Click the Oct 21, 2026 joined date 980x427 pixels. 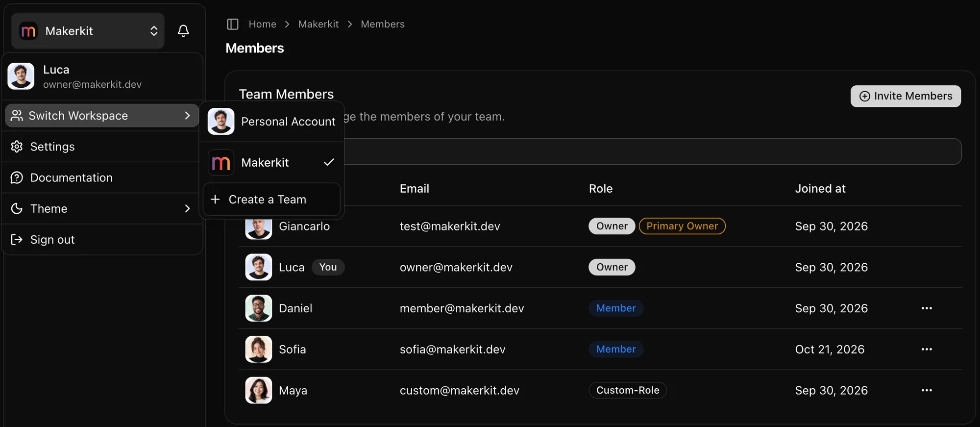(x=830, y=350)
